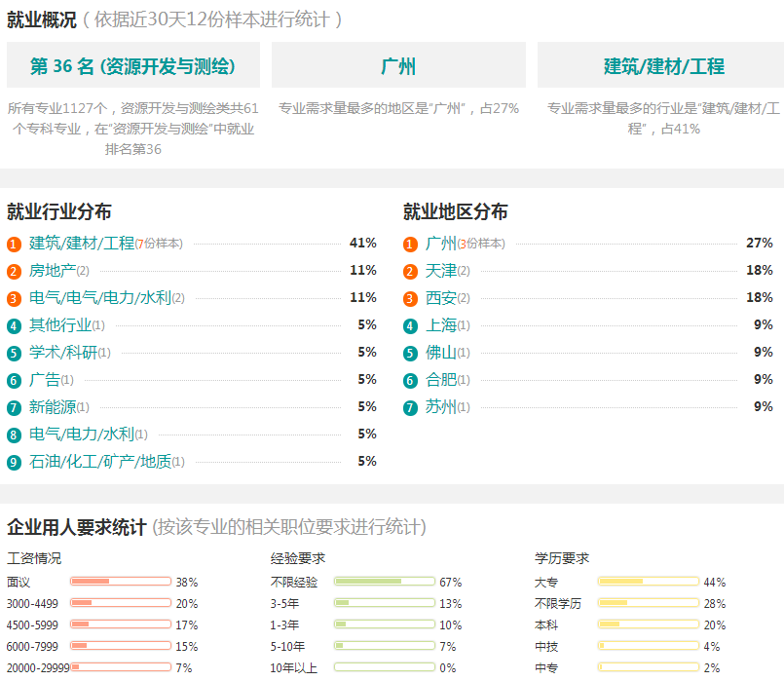784x681 pixels.
Task: Open 石油/化工/矿产/地质 industry link
Action: tap(100, 462)
